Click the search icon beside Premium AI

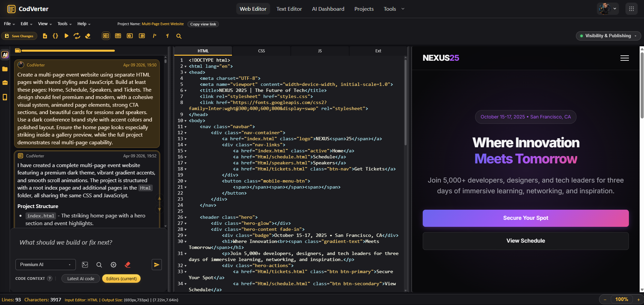[99, 265]
